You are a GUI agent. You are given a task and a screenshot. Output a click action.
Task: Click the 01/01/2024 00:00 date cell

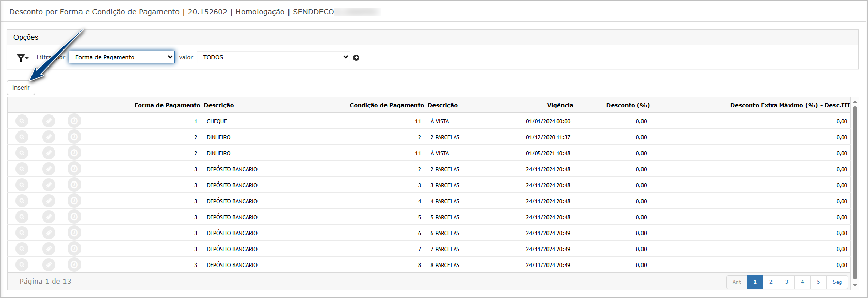click(548, 121)
